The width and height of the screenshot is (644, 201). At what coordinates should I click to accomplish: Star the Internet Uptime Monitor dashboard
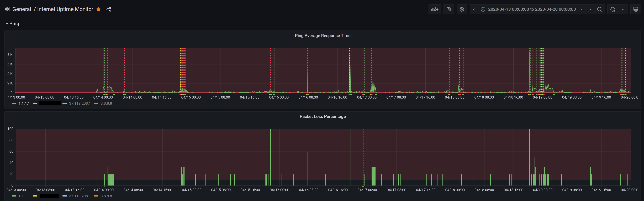98,9
